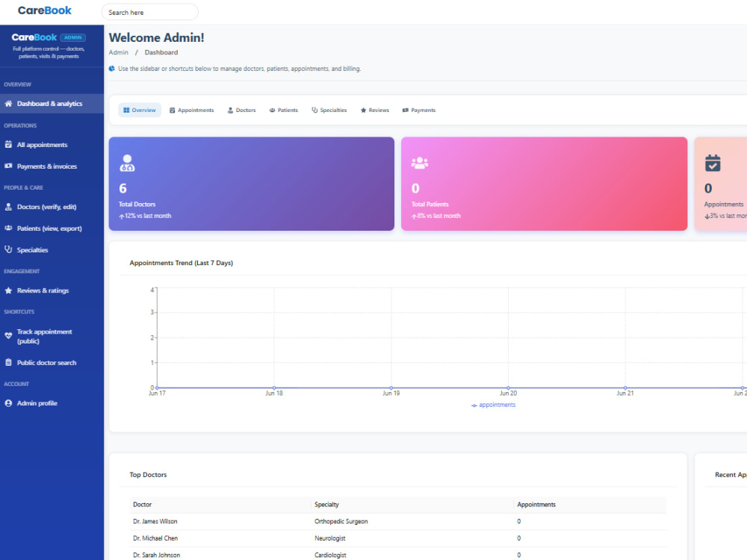The width and height of the screenshot is (747, 560).
Task: Click the Doctors tab person icon
Action: (x=230, y=110)
